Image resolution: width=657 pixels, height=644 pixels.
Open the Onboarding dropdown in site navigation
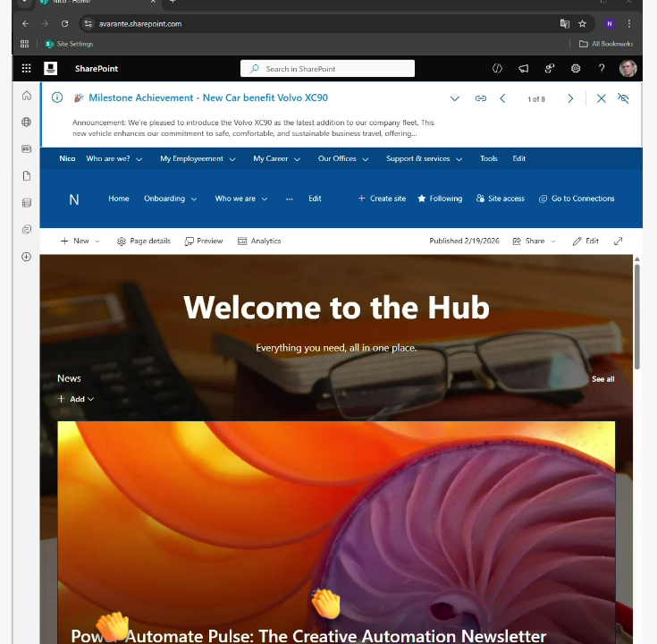(170, 199)
